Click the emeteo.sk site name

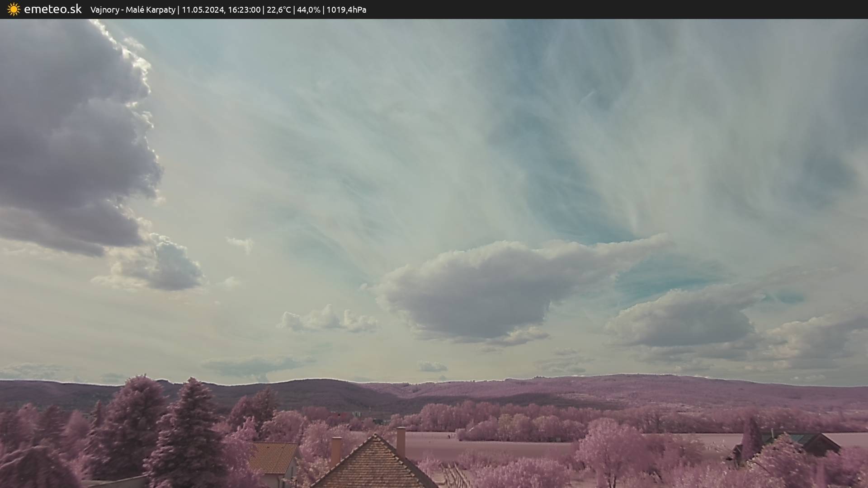click(52, 9)
